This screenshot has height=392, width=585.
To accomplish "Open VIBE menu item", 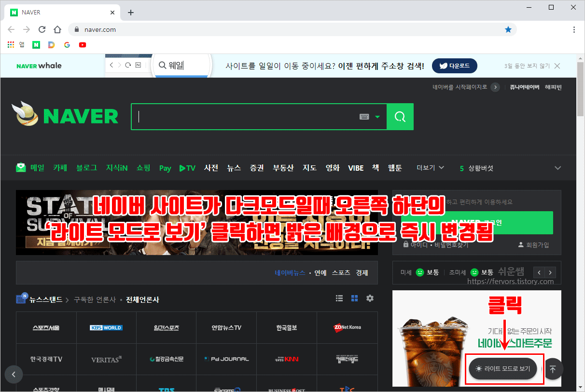I will (356, 168).
